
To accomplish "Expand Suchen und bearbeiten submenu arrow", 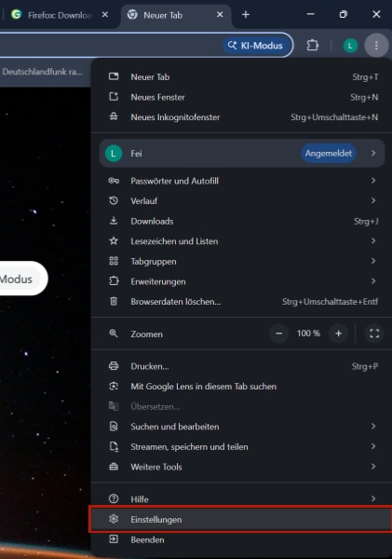I will pos(373,426).
